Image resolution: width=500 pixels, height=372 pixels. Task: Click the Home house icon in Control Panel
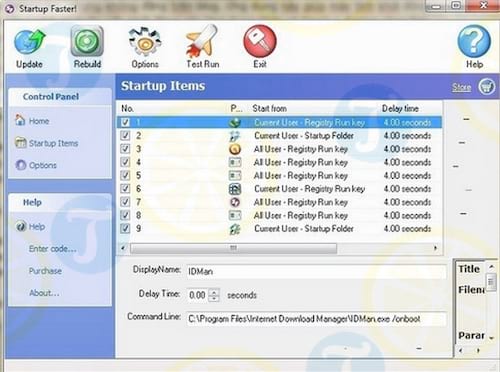[20, 120]
